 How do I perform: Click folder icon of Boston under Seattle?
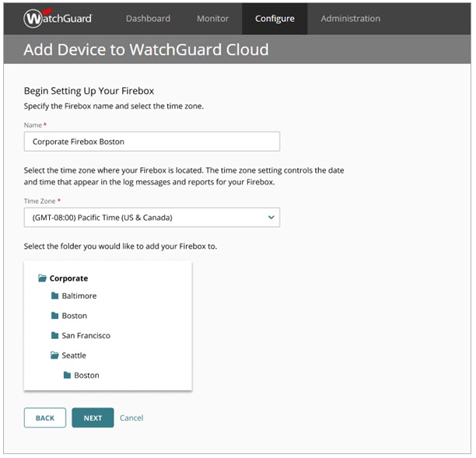pos(67,375)
